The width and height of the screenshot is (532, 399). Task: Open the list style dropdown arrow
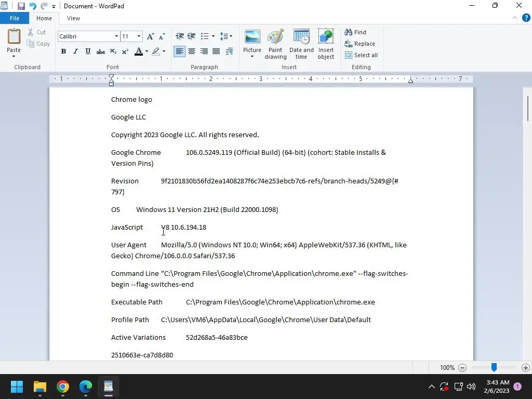[x=213, y=36]
